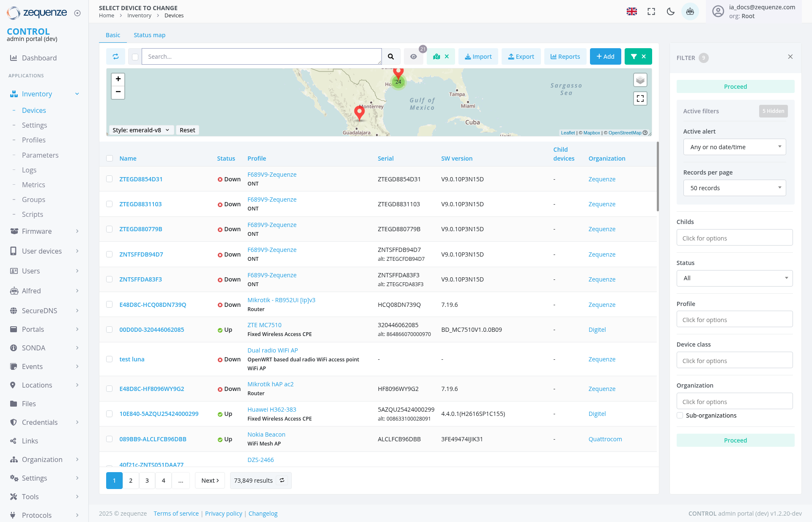Open the map Style emerald-v8 dropdown

coord(141,130)
